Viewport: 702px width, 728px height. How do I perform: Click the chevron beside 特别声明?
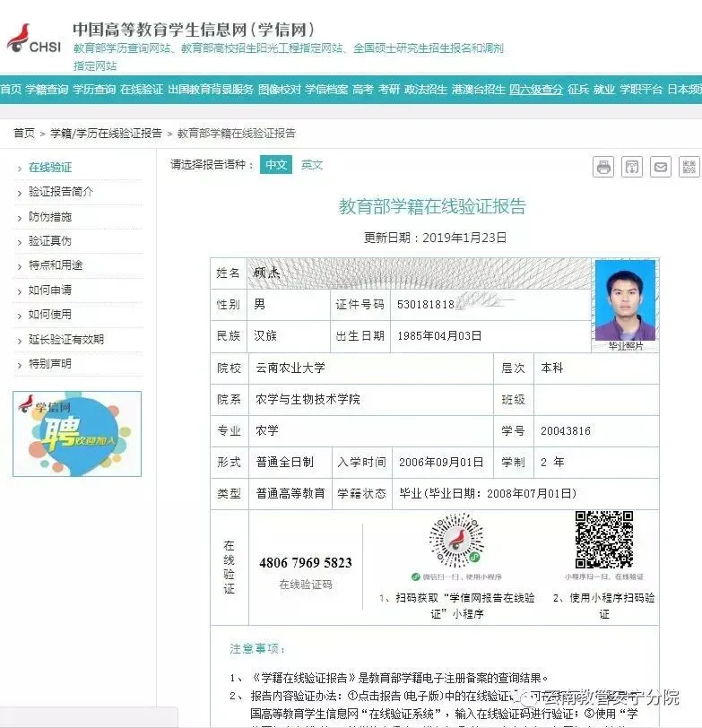click(20, 365)
